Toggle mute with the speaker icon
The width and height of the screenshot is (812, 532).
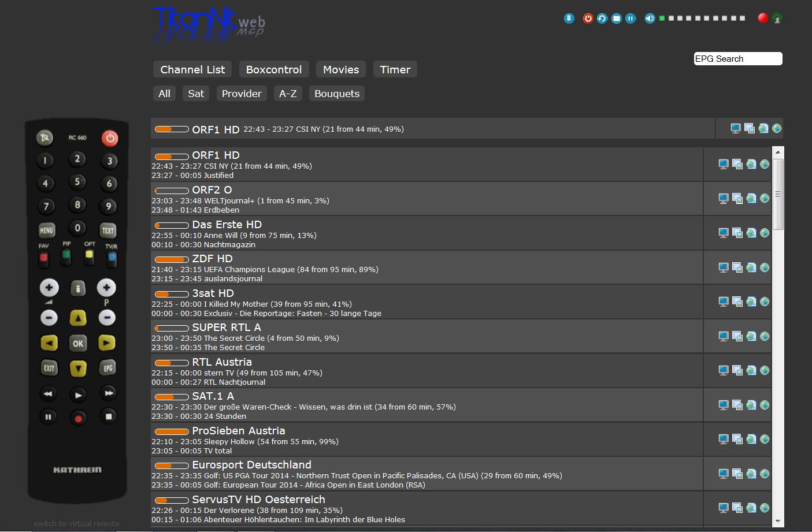pyautogui.click(x=650, y=18)
